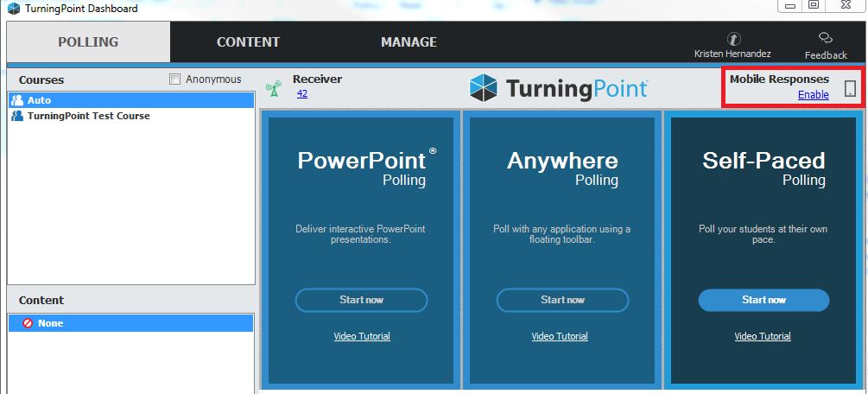
Task: Click the green receiver antenna icon
Action: click(274, 88)
